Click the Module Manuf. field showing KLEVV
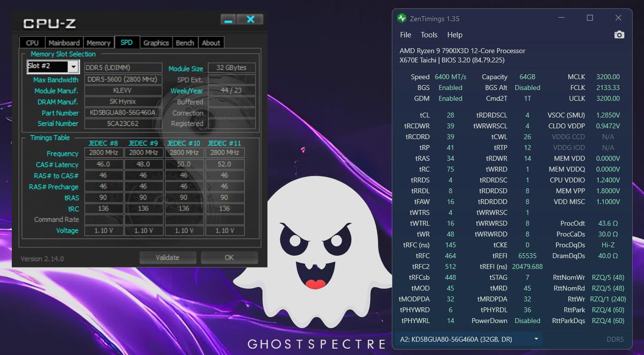Image resolution: width=644 pixels, height=355 pixels. 123,90
